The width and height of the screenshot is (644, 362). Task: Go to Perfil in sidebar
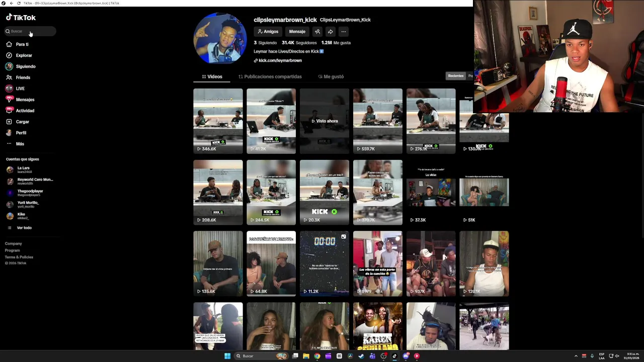(16, 133)
